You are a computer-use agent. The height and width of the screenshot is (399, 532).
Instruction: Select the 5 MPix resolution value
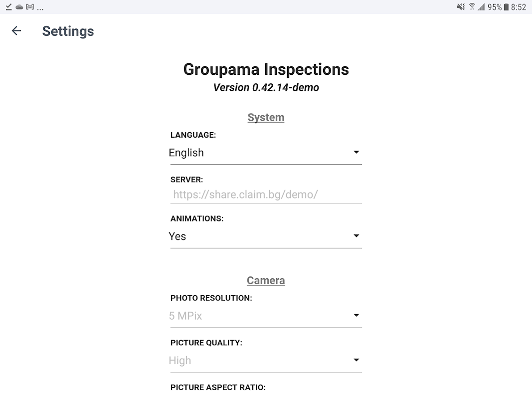click(185, 316)
